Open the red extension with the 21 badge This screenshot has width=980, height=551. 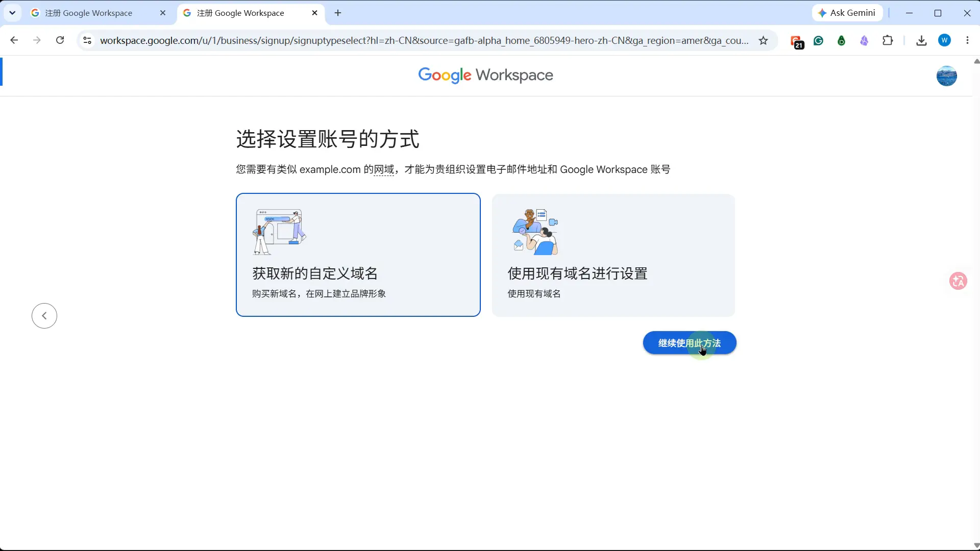tap(796, 41)
